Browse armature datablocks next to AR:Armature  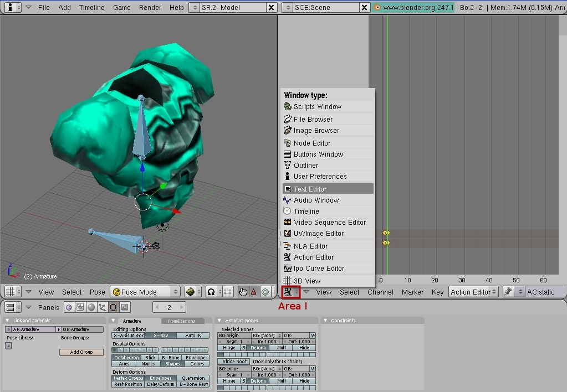(8, 329)
